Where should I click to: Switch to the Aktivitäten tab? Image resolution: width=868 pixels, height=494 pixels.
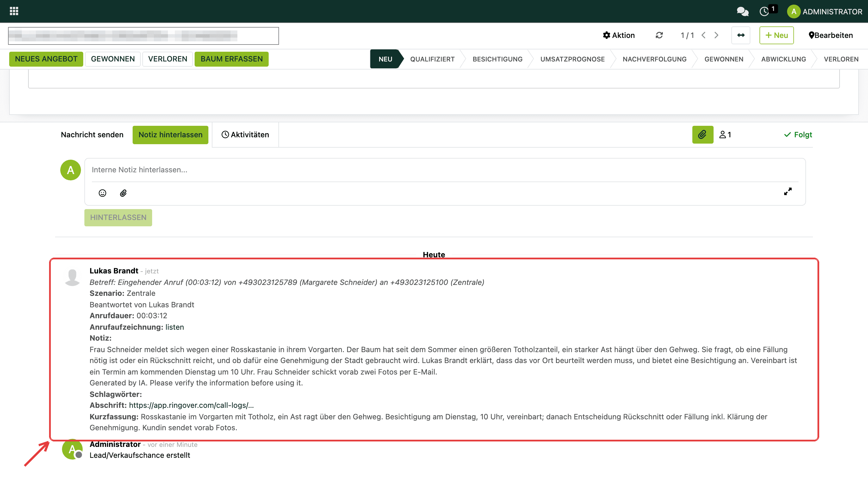pos(245,135)
